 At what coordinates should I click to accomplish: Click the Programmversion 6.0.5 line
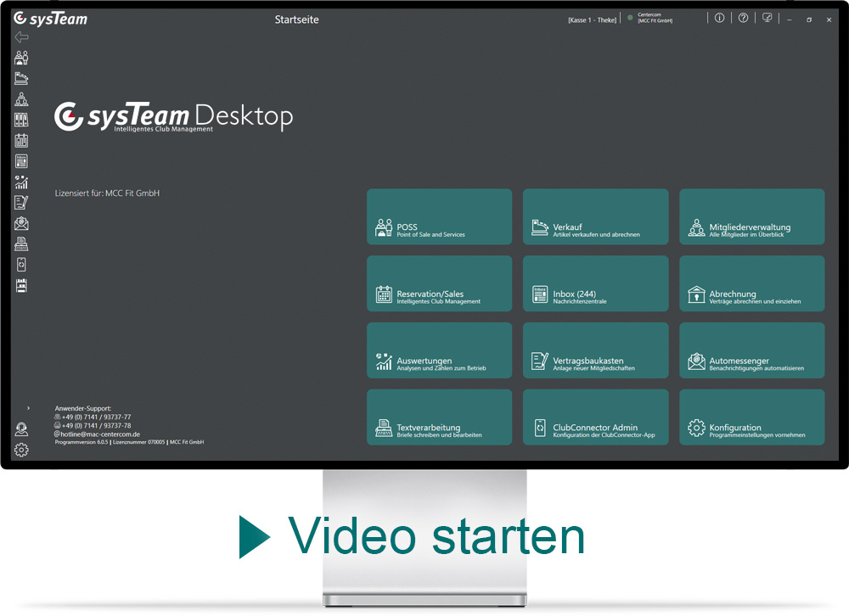pos(129,442)
